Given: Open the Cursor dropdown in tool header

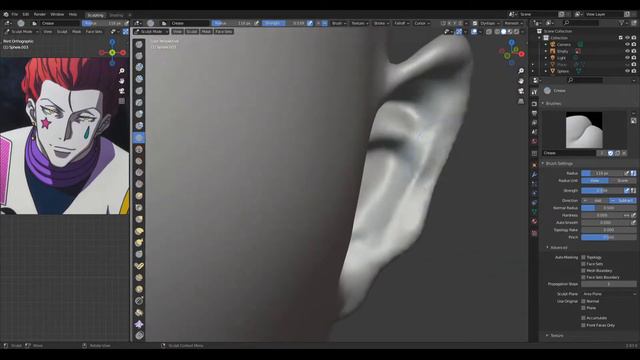Looking at the screenshot, I should tap(421, 23).
